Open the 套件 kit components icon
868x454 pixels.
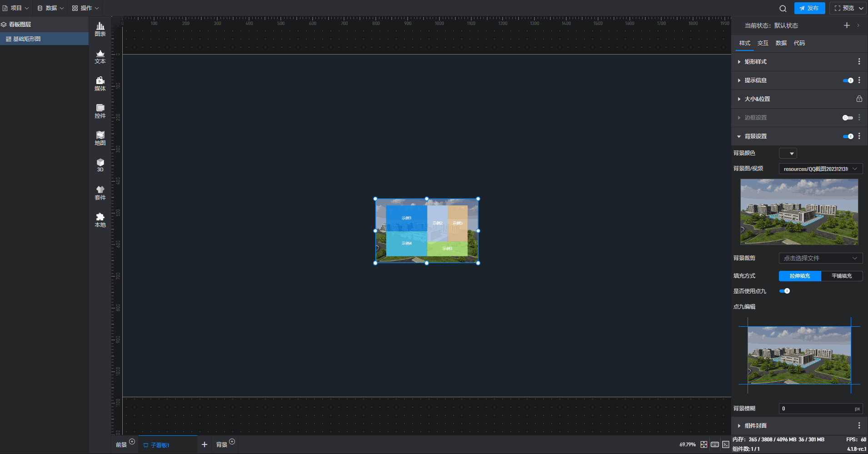click(x=100, y=193)
